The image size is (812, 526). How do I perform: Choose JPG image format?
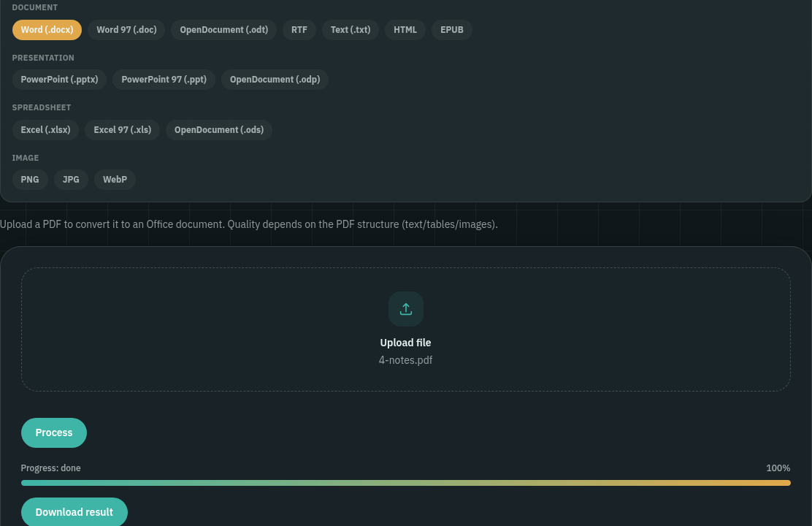pyautogui.click(x=71, y=180)
